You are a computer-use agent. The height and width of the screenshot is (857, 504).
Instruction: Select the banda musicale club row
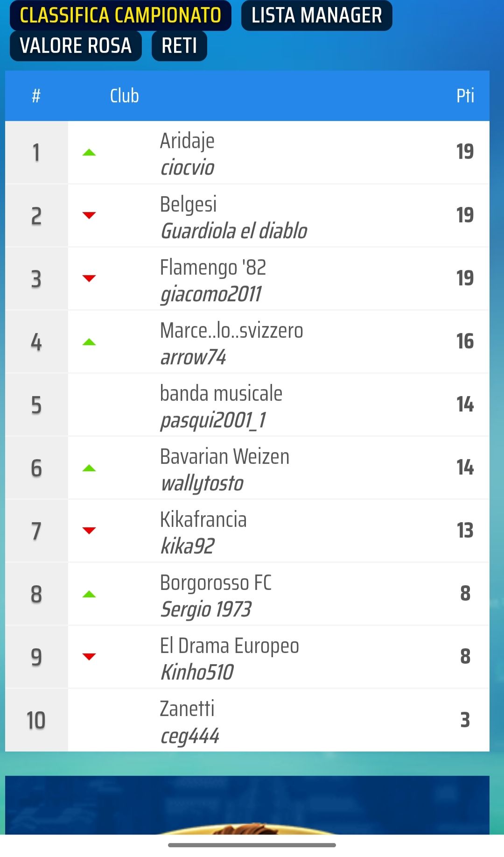(x=247, y=405)
